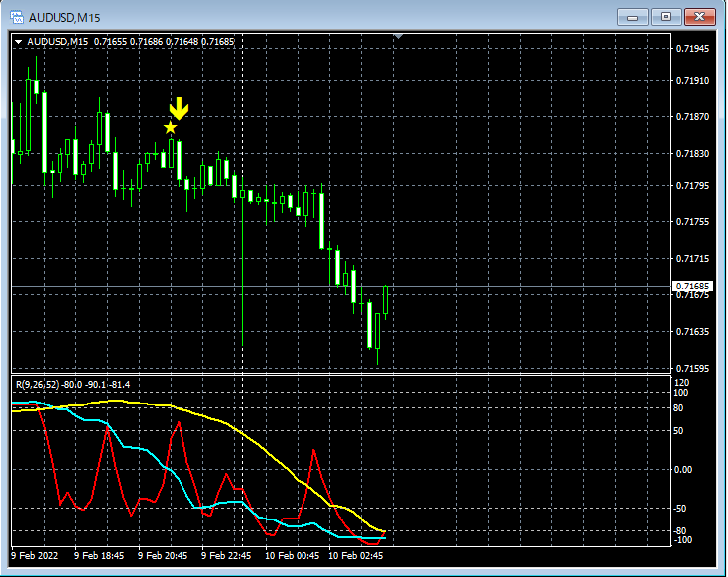Maximize the AUDUSD,M15 chart window
The height and width of the screenshot is (577, 728).
coord(666,17)
